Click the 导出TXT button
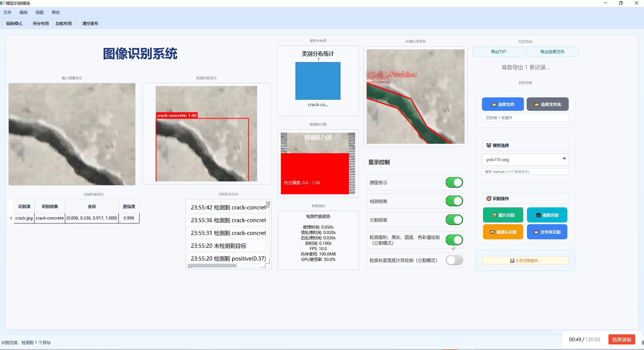Viewport: 644px width, 350px height. pos(498,52)
